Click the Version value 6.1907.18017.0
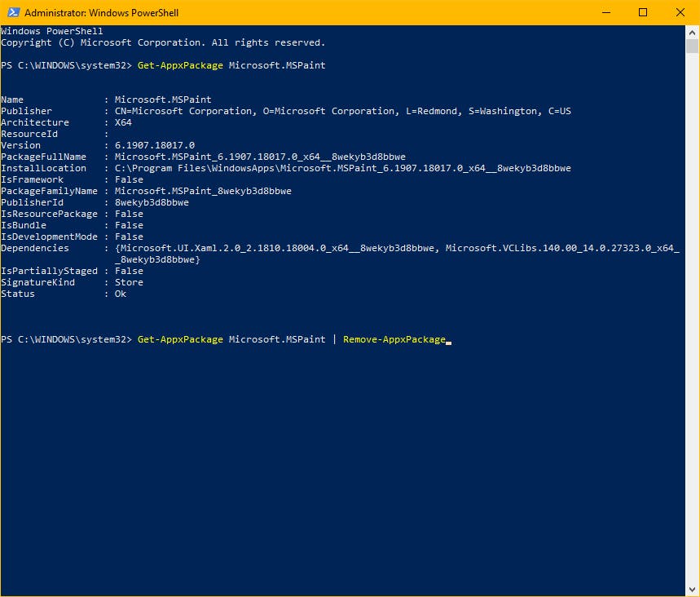 (x=154, y=145)
